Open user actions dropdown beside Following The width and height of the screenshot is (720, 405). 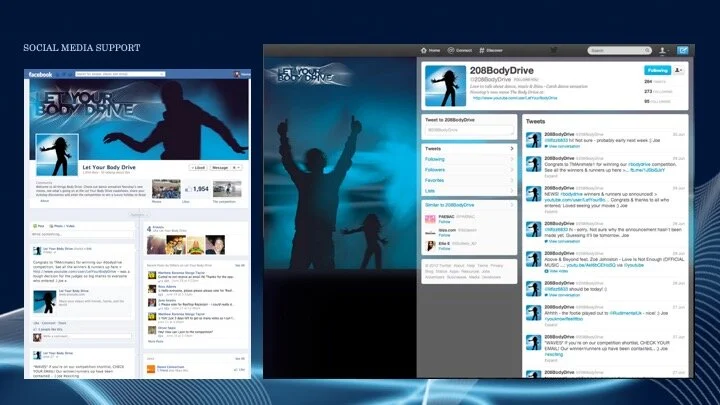coord(678,70)
